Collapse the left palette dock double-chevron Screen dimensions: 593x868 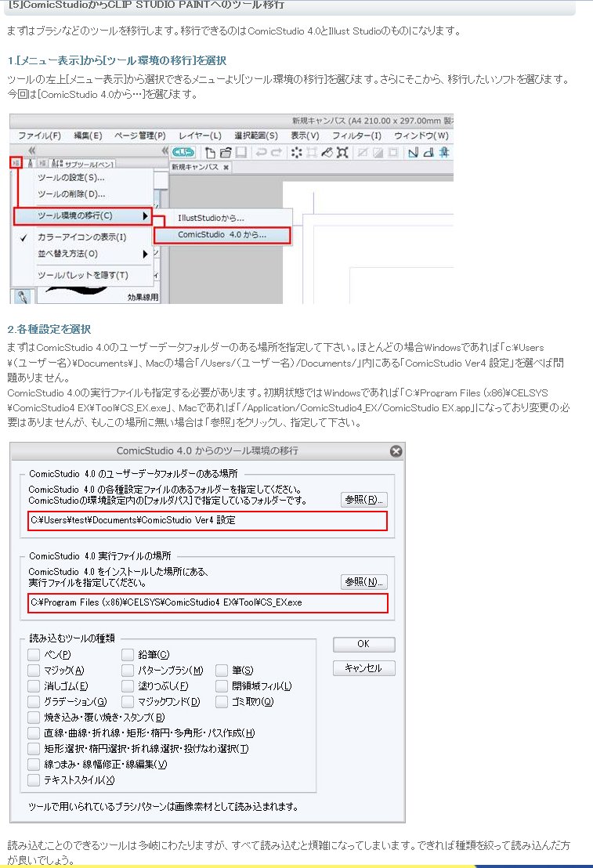click(31, 150)
